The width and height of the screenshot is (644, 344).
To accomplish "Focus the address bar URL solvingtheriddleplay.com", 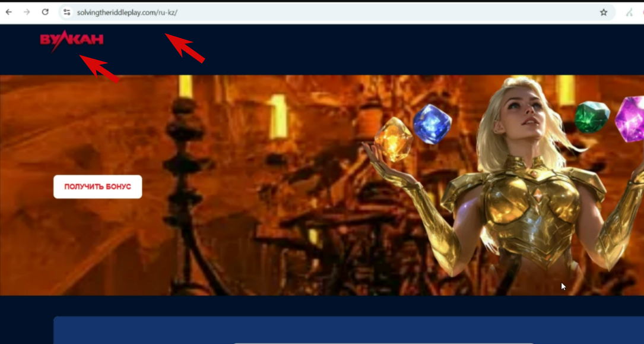I will [x=128, y=12].
